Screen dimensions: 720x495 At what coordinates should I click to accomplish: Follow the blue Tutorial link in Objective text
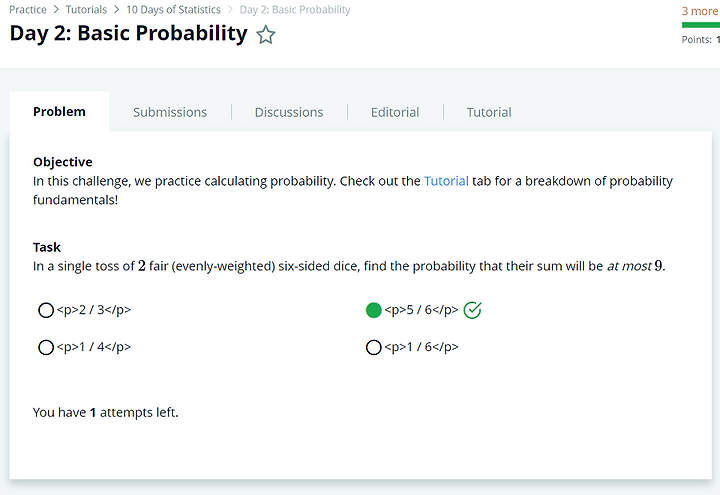[446, 181]
